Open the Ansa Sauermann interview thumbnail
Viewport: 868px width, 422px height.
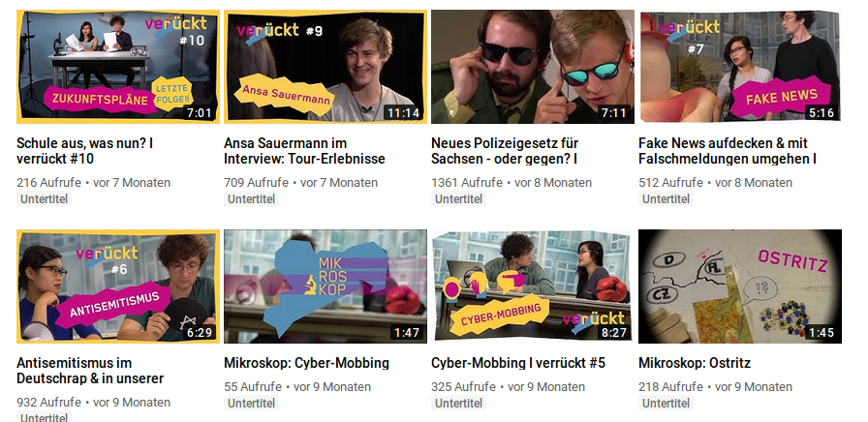[325, 67]
